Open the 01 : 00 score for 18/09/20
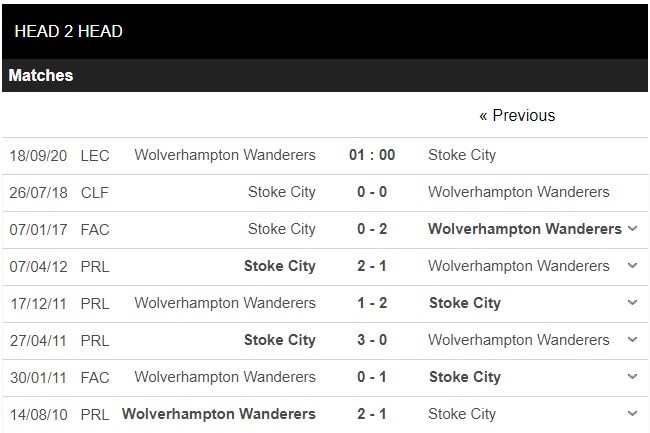Image resolution: width=650 pixels, height=433 pixels. 372,155
